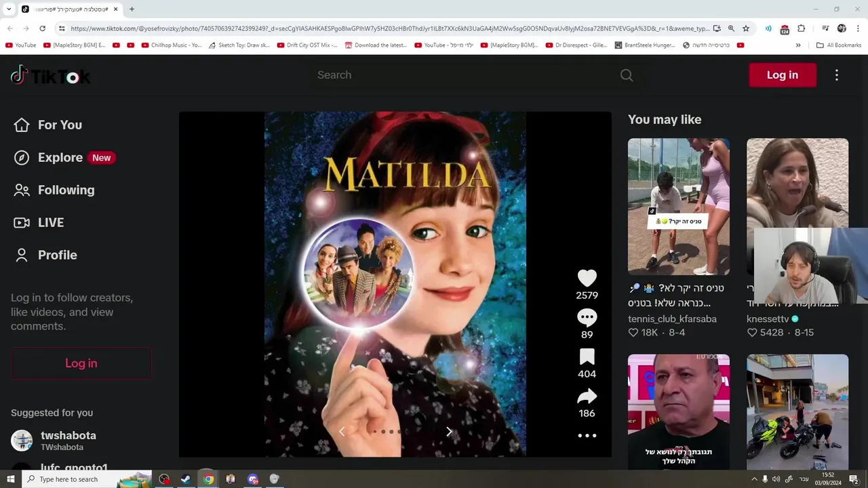Click the Profile person icon
Screen dimensions: 868x488
click(22, 255)
